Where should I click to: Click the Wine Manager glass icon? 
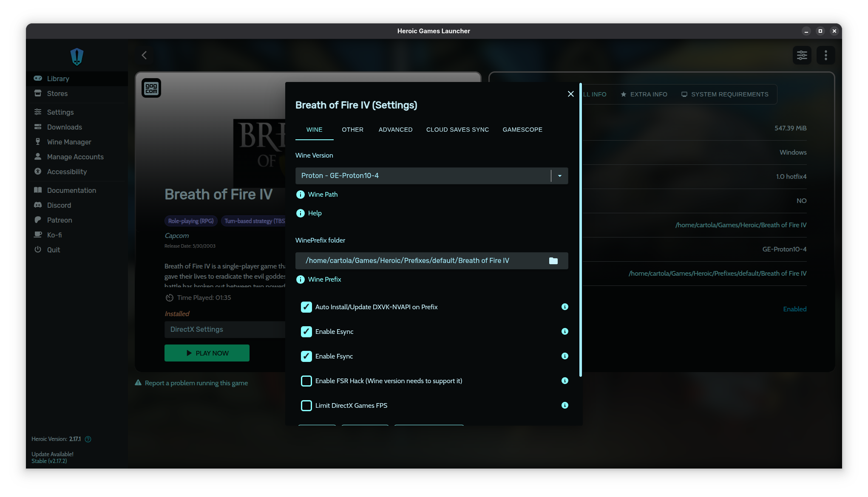(38, 142)
